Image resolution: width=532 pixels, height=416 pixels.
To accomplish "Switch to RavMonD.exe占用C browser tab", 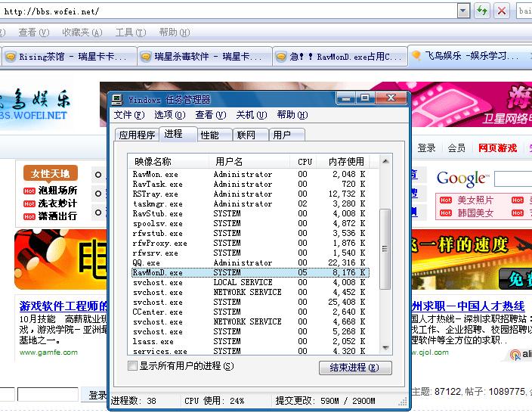I will click(x=340, y=57).
